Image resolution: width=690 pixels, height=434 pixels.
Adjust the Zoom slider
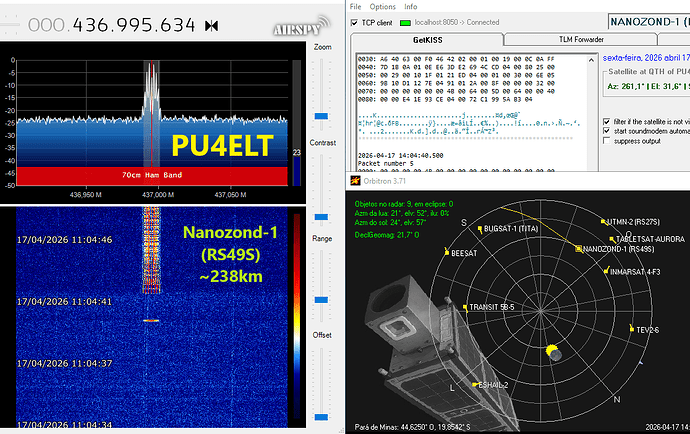tap(321, 116)
